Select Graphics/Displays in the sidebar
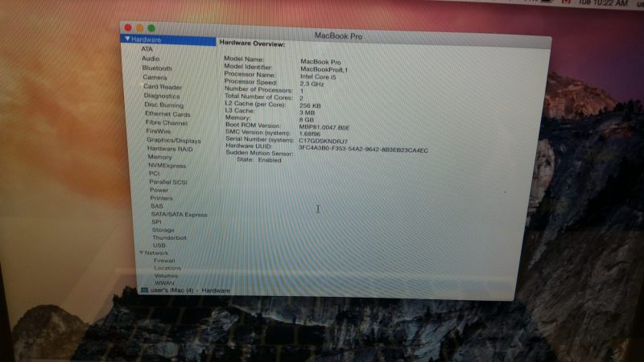 coord(173,140)
